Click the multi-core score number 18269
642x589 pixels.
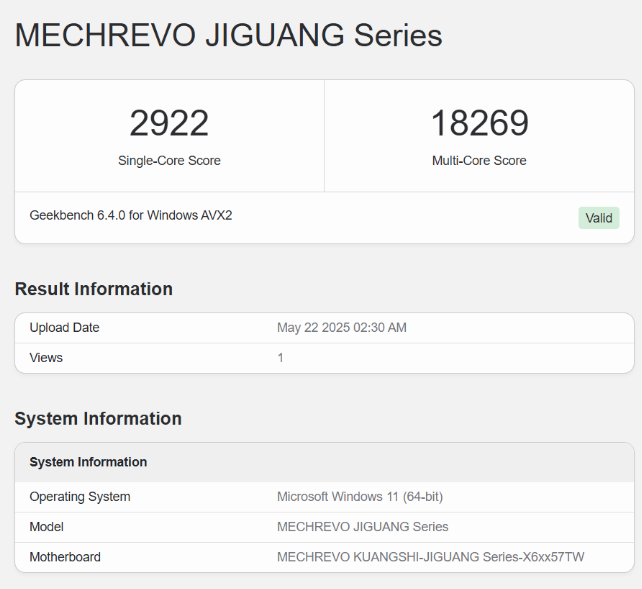(479, 123)
